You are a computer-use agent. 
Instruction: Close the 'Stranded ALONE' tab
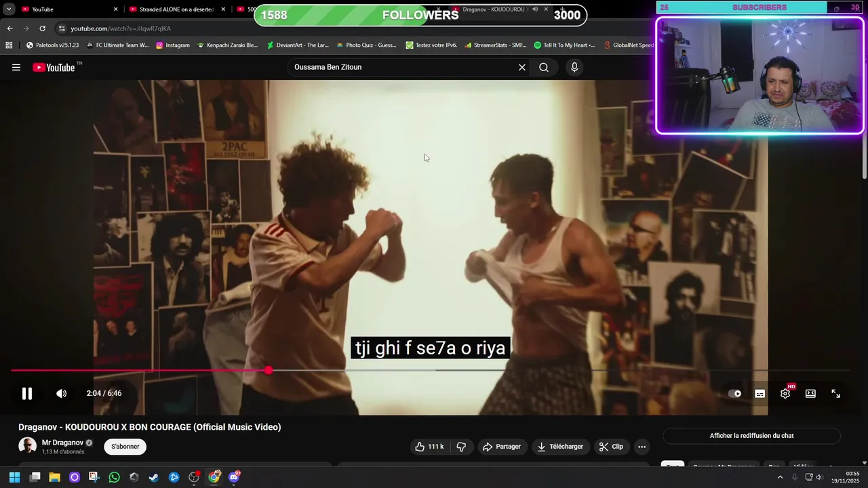[x=223, y=9]
